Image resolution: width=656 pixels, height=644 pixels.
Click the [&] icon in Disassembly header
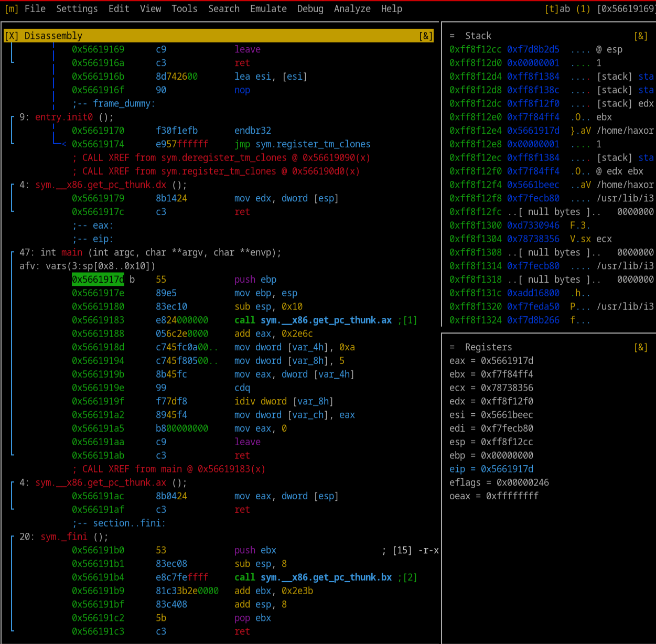coord(426,36)
